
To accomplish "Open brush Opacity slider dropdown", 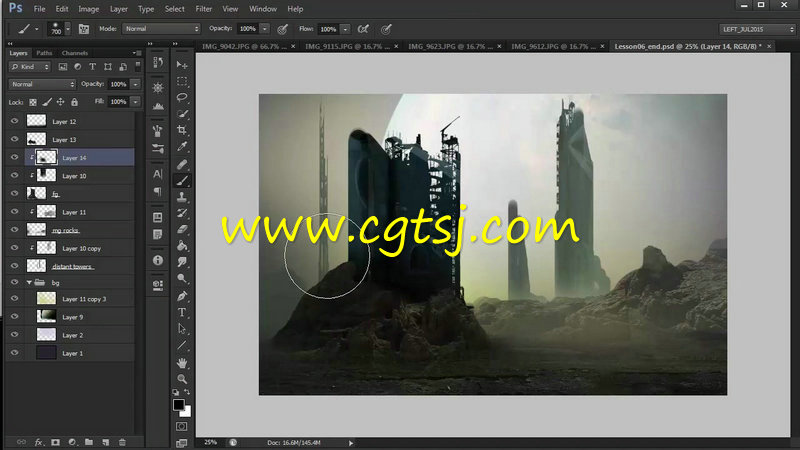I will [264, 29].
